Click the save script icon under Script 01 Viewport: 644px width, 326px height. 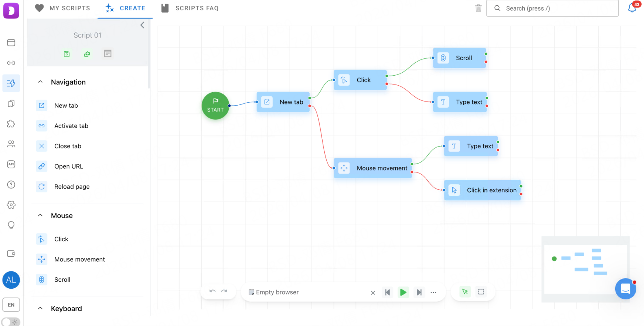(x=67, y=54)
